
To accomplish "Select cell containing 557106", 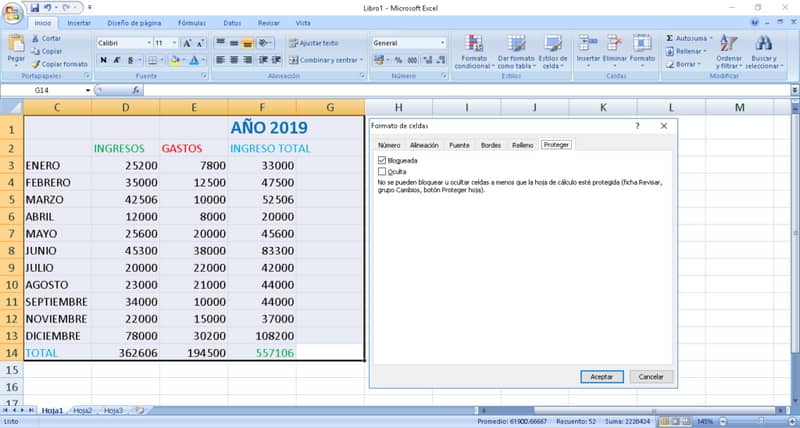I will [x=262, y=353].
